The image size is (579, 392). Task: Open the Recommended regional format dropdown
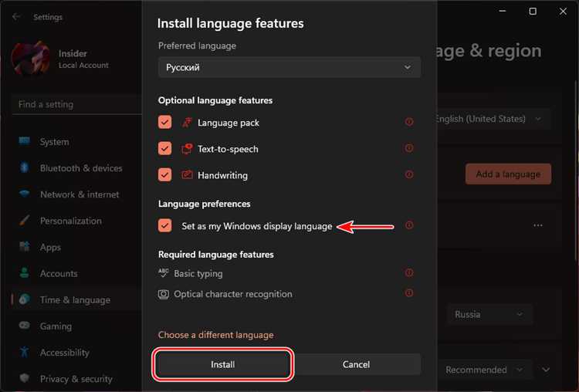[486, 370]
